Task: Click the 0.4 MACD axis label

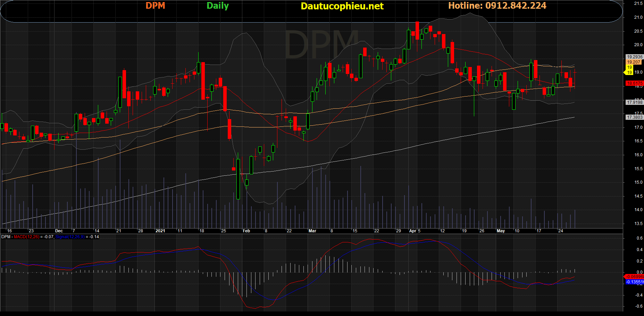Action: [x=639, y=250]
